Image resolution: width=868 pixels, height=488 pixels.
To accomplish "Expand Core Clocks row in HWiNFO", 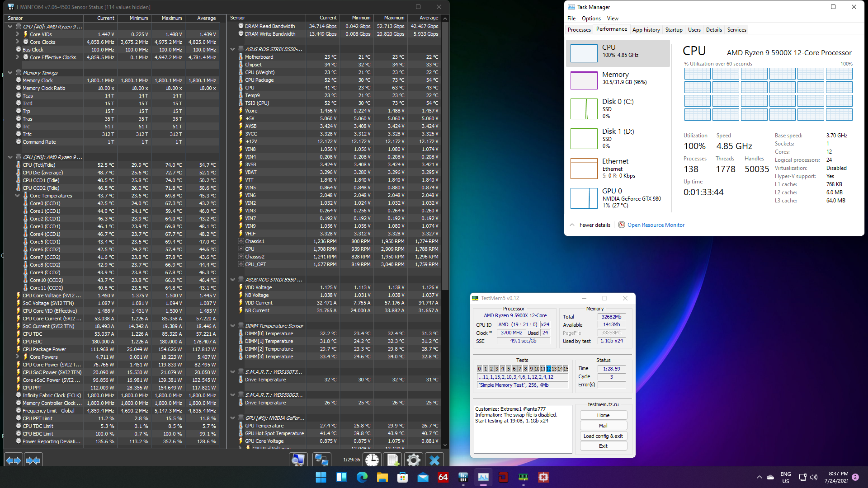I will point(17,42).
